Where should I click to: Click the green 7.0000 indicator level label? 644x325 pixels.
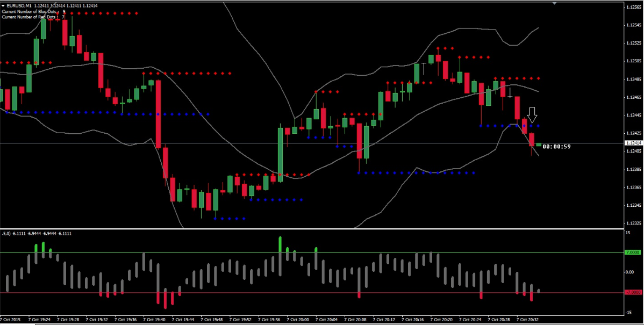[x=633, y=253]
